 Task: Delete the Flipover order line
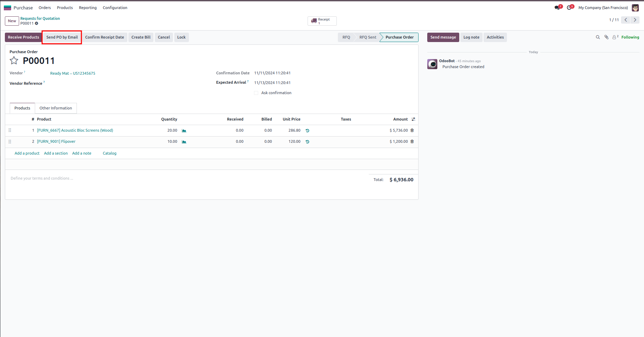click(412, 141)
